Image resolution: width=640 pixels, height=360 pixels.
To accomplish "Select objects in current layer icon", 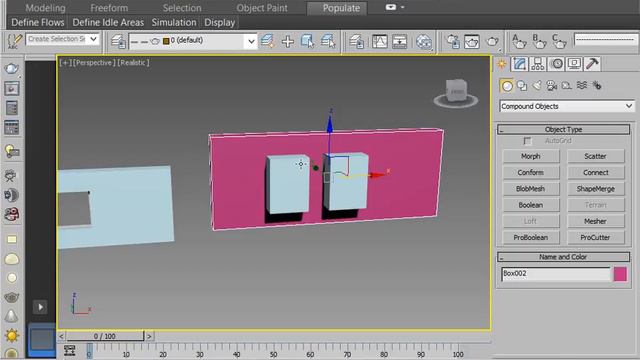I will 308,41.
